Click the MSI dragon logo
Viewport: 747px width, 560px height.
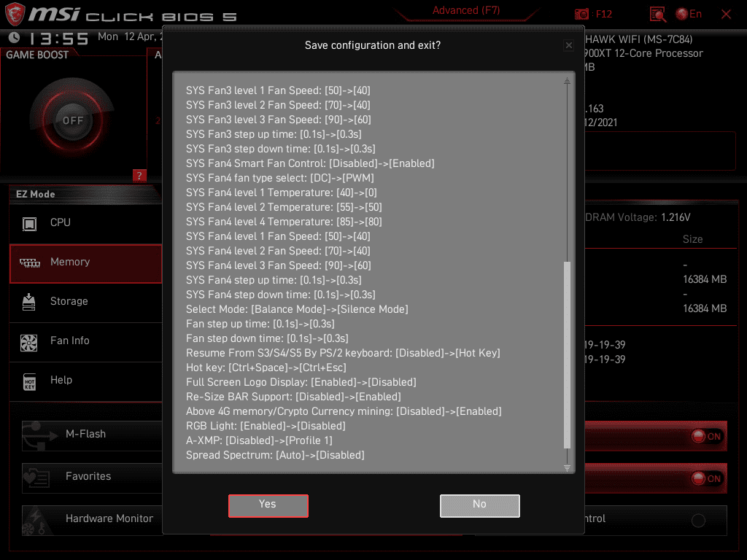(15, 14)
